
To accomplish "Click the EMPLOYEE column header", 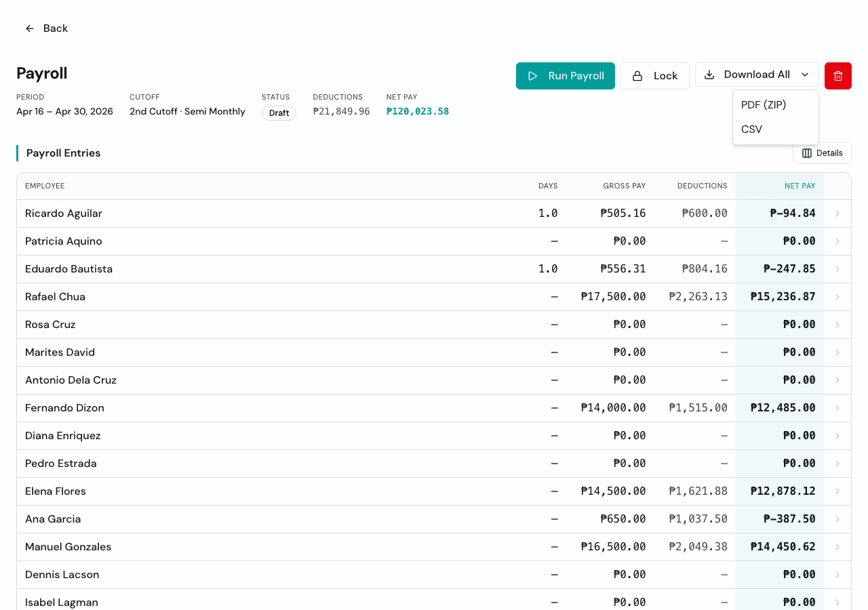I will (x=45, y=186).
